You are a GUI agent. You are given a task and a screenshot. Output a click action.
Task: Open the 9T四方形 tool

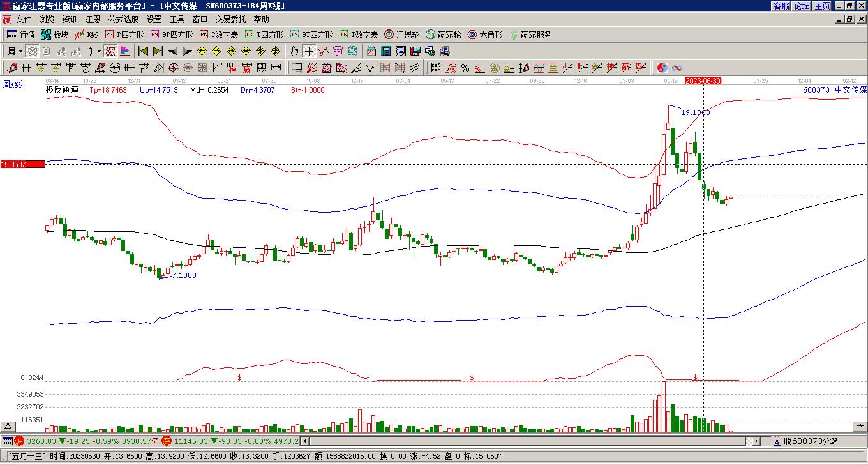point(311,34)
